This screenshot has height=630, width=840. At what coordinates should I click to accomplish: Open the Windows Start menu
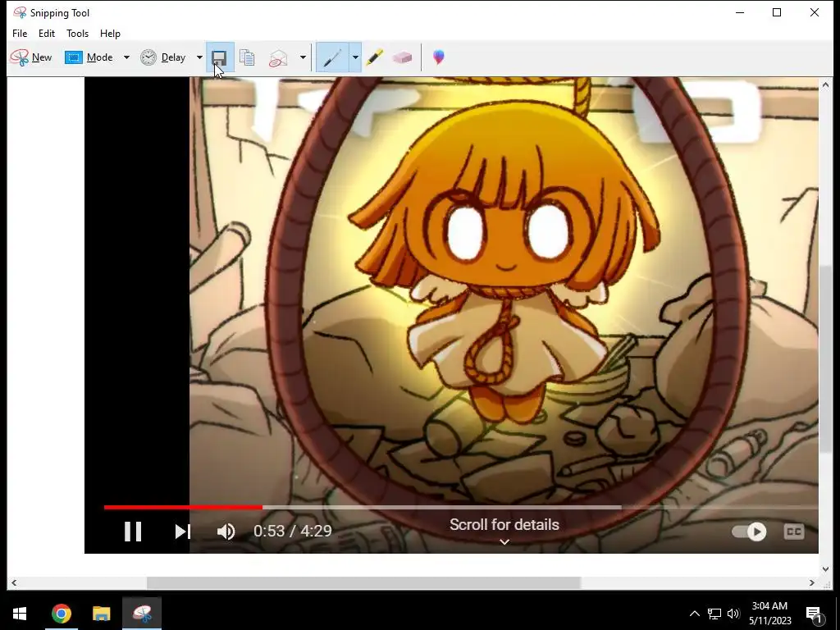pos(20,614)
